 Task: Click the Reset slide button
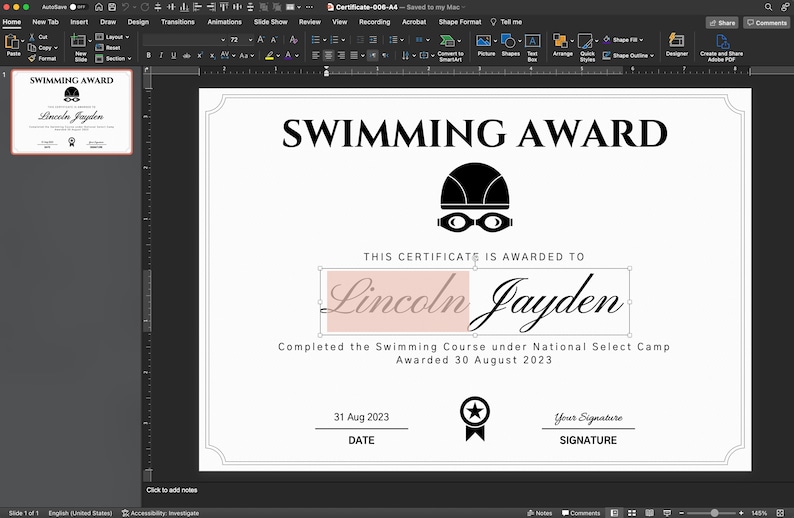pyautogui.click(x=108, y=48)
